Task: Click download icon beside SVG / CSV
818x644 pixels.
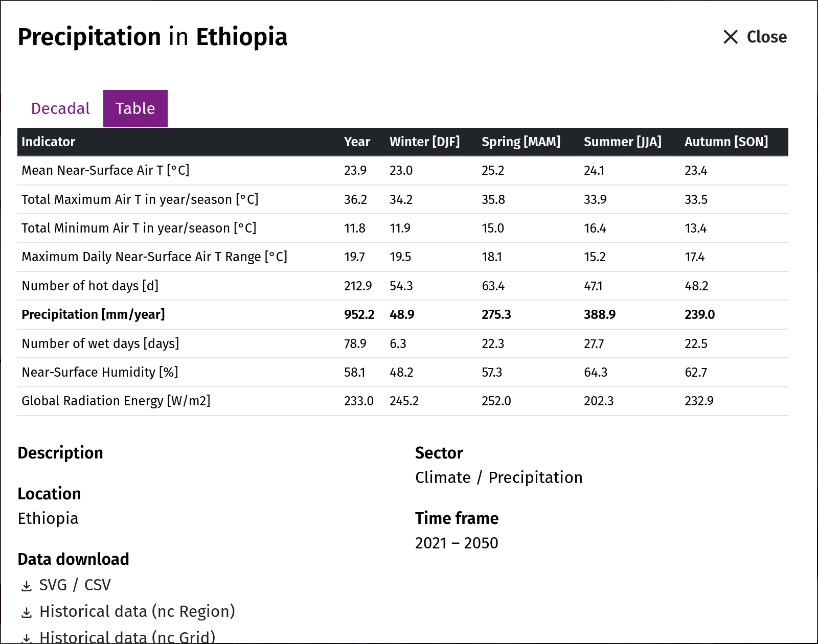Action: click(27, 586)
